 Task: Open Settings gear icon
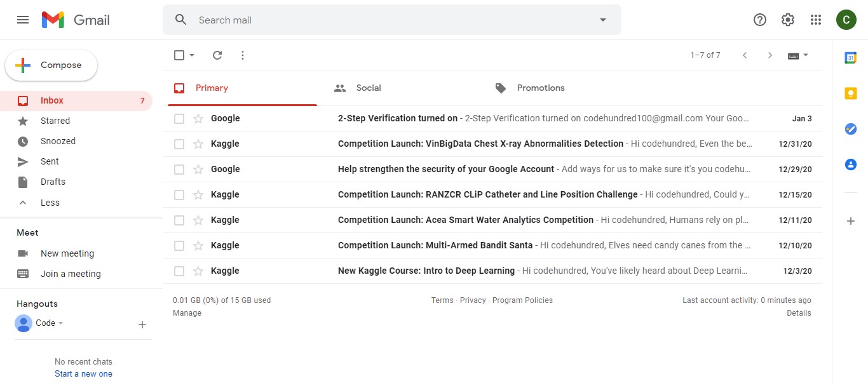(788, 20)
